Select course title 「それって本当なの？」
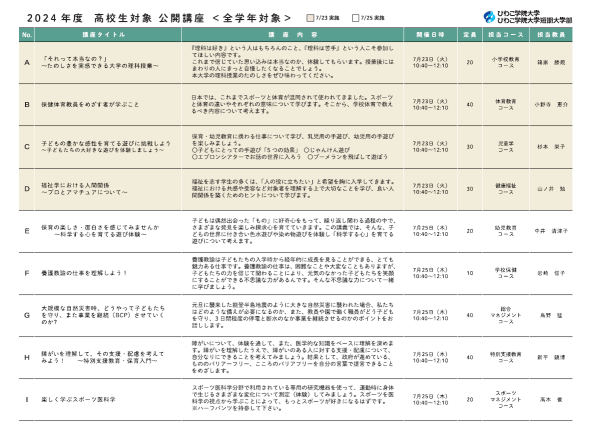 click(x=75, y=59)
